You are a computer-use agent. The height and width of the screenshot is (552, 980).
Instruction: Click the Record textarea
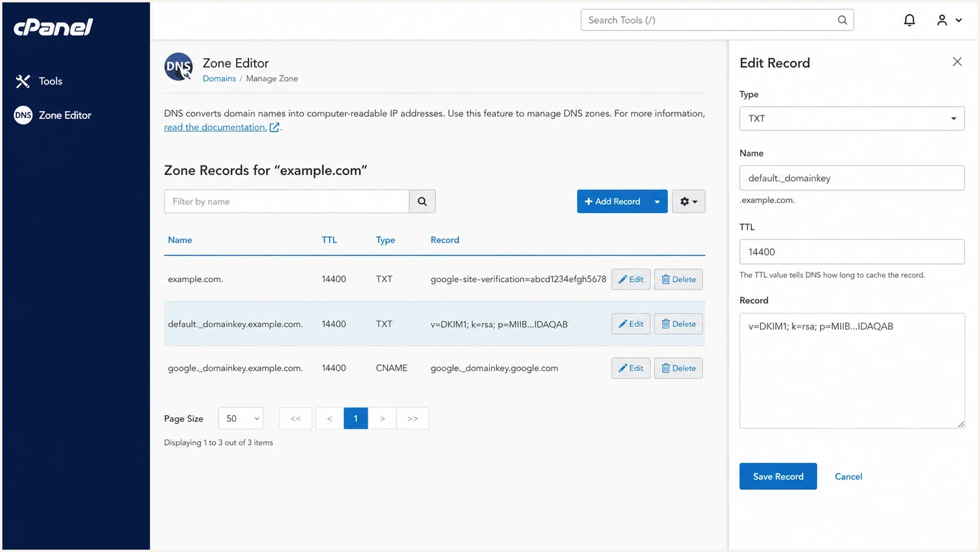852,371
